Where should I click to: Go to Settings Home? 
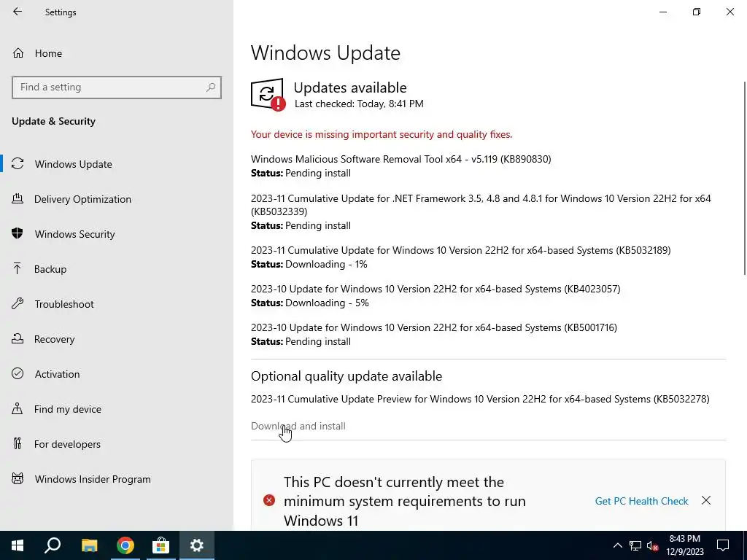pyautogui.click(x=48, y=52)
